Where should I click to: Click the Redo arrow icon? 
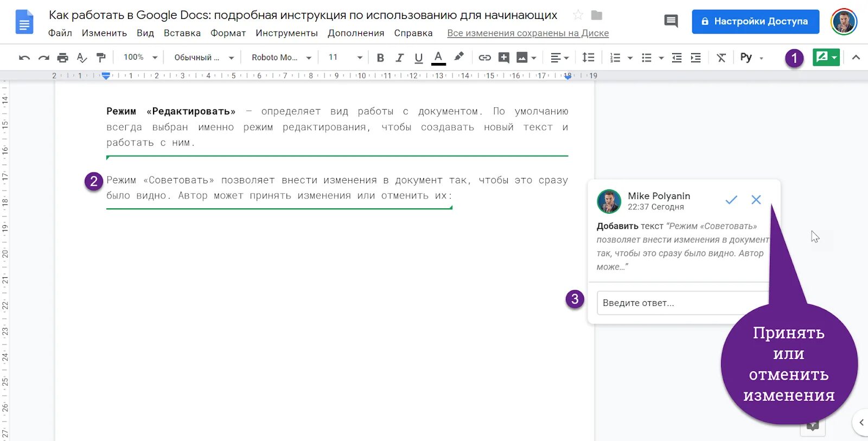pos(44,57)
